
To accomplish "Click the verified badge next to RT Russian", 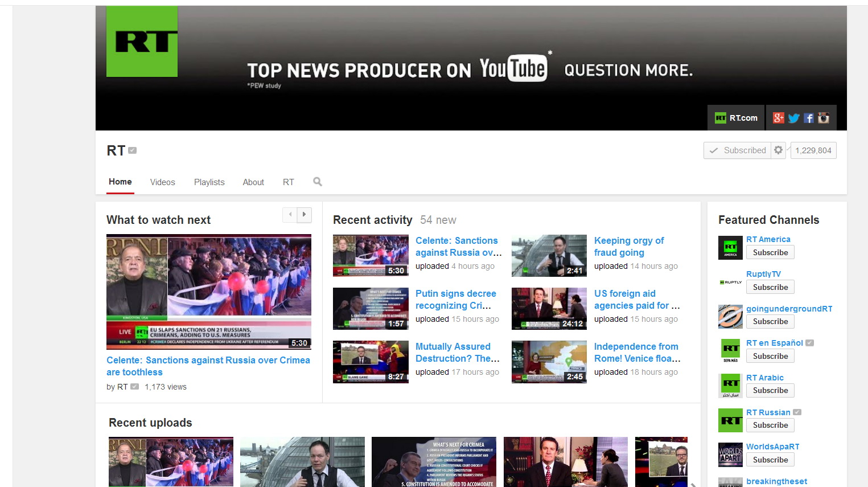I will (797, 412).
